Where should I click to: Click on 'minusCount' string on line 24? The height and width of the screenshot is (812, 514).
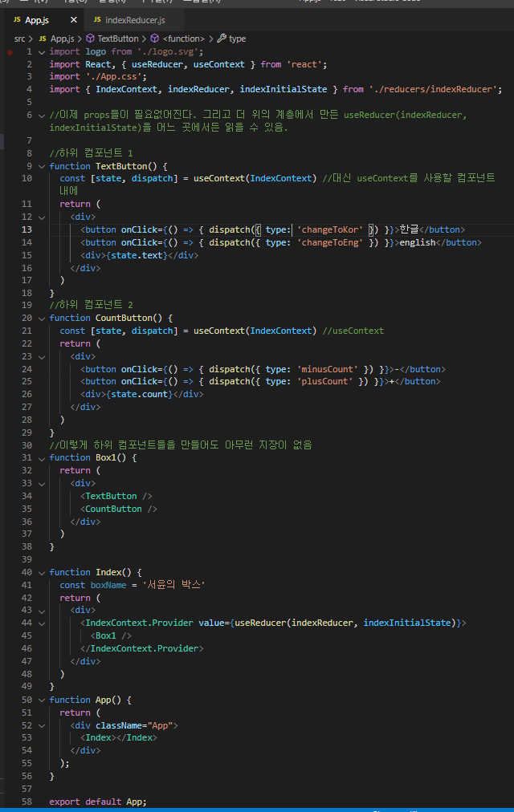pos(328,369)
